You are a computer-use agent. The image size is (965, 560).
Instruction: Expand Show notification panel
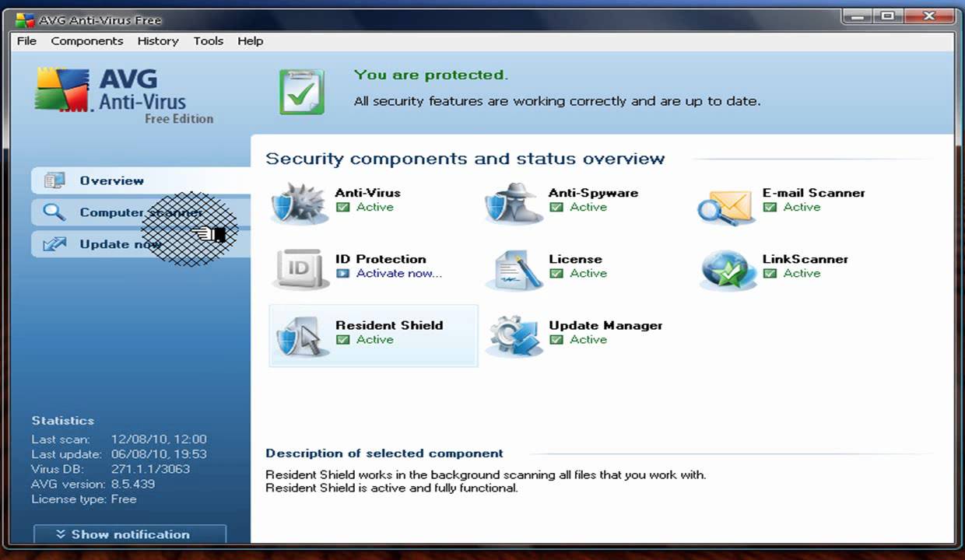pos(130,534)
